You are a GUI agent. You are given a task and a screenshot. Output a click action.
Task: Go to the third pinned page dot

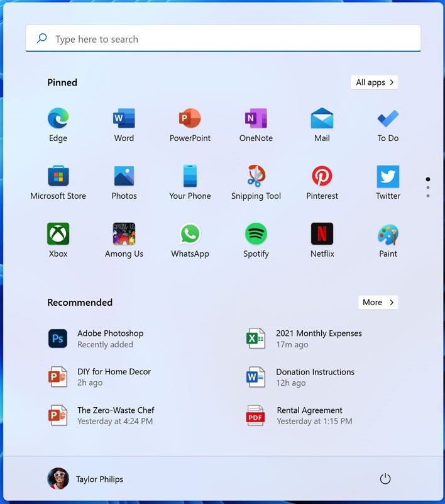pos(428,196)
